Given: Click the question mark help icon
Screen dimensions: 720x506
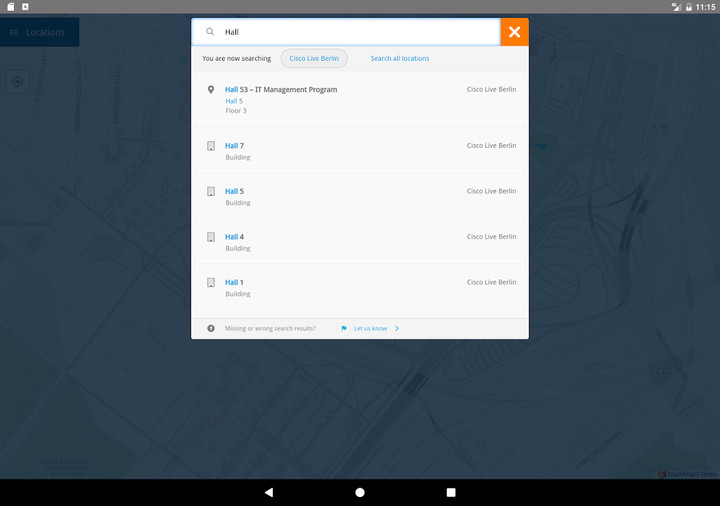Looking at the screenshot, I should [211, 328].
